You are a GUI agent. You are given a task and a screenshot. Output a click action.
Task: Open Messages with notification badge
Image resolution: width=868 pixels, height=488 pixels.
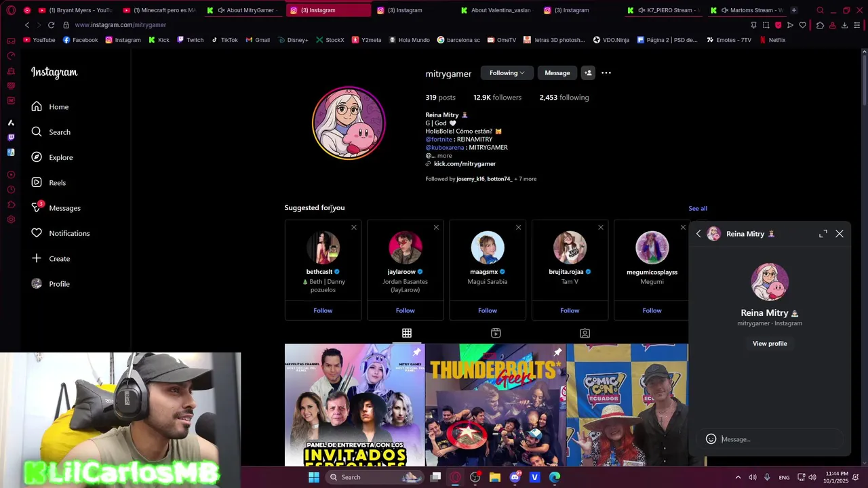tap(56, 207)
